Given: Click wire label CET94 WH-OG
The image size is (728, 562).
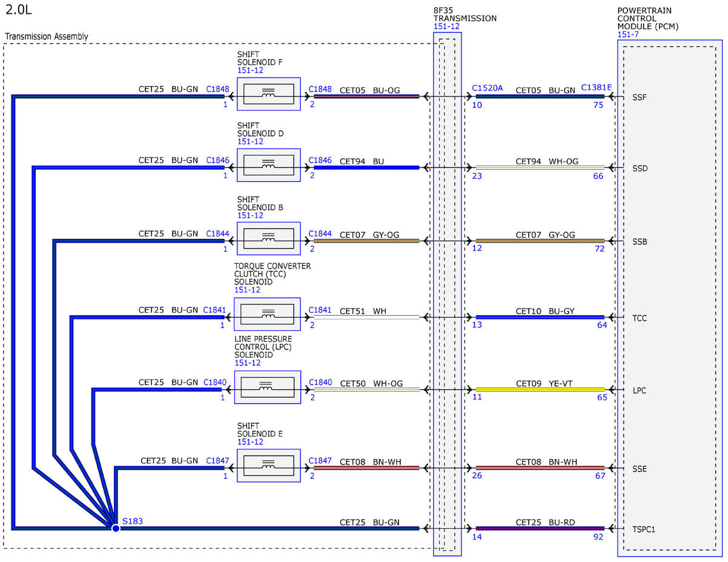Looking at the screenshot, I should coord(547,161).
